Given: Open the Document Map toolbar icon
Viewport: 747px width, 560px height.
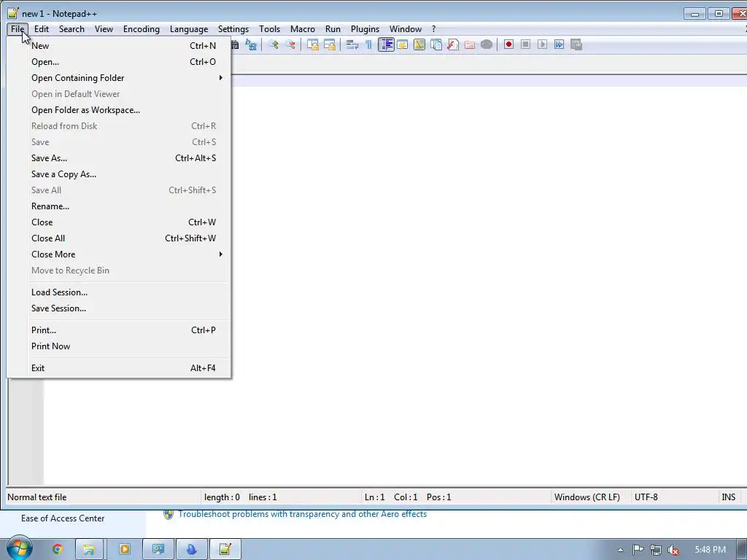Looking at the screenshot, I should click(419, 44).
